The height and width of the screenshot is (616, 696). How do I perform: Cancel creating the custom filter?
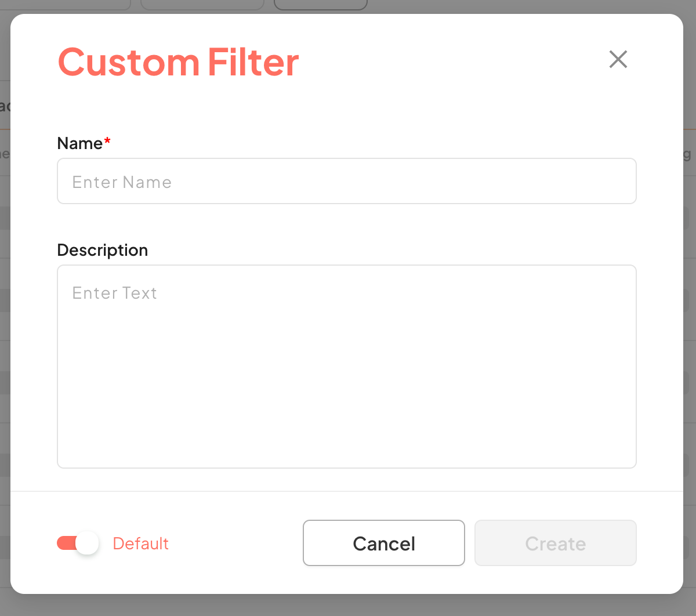[383, 543]
